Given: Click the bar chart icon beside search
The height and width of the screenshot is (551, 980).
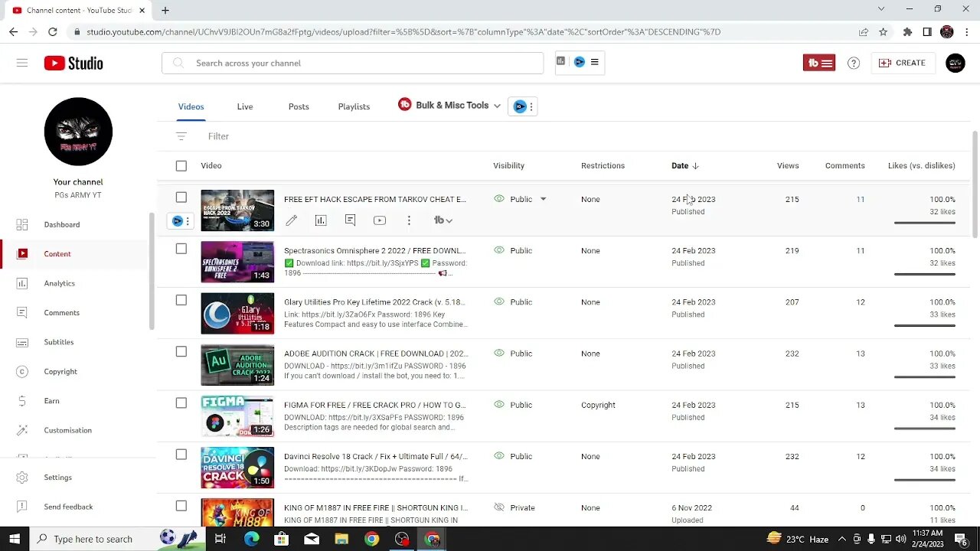Looking at the screenshot, I should [x=560, y=62].
